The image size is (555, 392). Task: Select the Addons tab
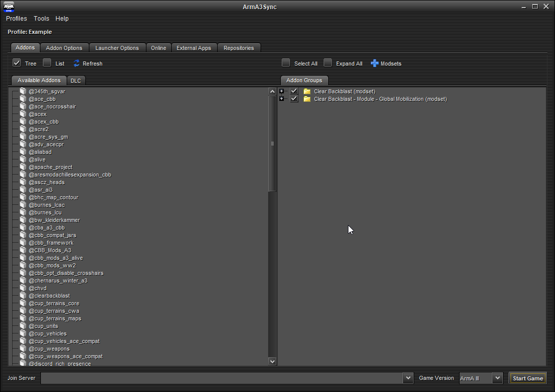25,47
